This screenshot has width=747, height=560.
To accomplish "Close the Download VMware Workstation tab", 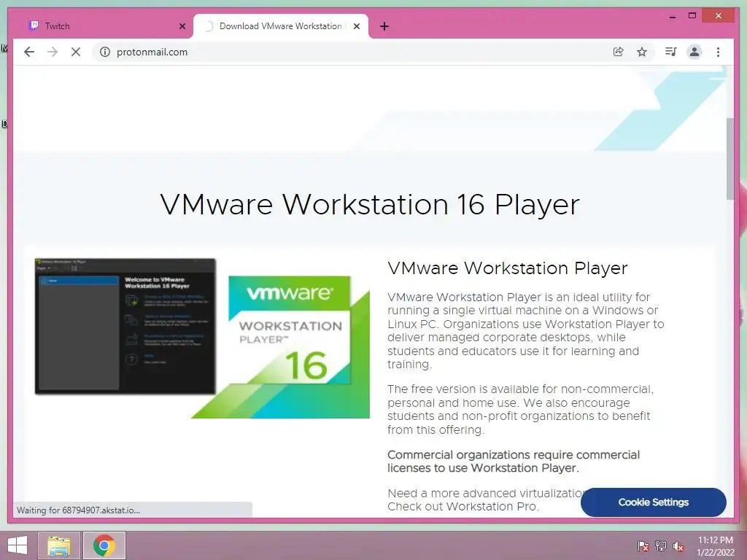I will (356, 26).
